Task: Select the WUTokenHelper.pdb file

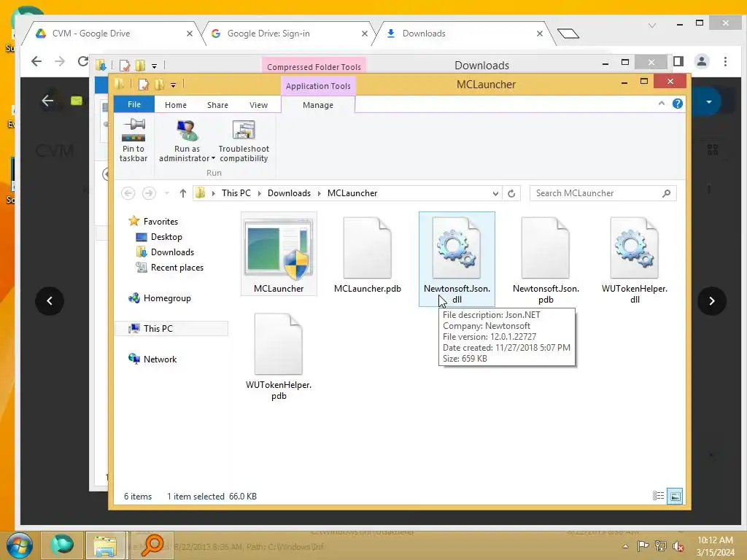Action: coord(279,356)
